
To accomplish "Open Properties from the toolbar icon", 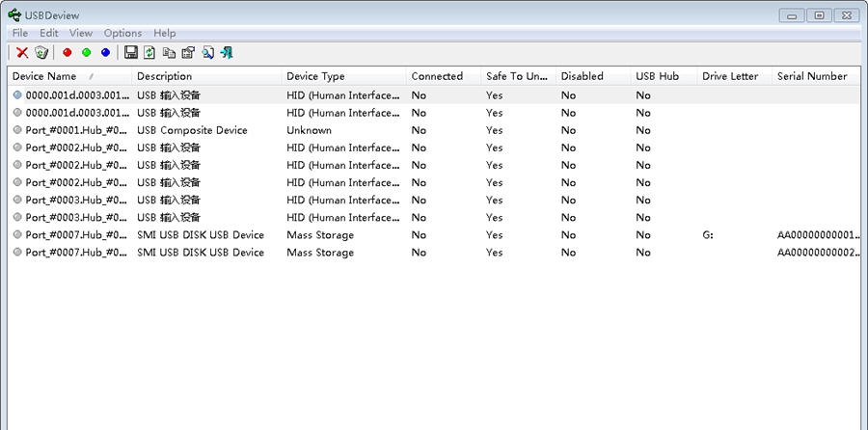I will coord(188,53).
